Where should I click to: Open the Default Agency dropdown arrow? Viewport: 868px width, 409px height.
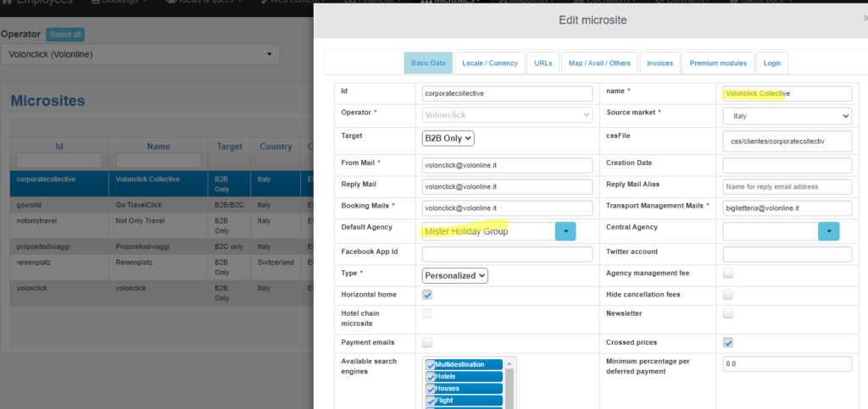pos(565,230)
